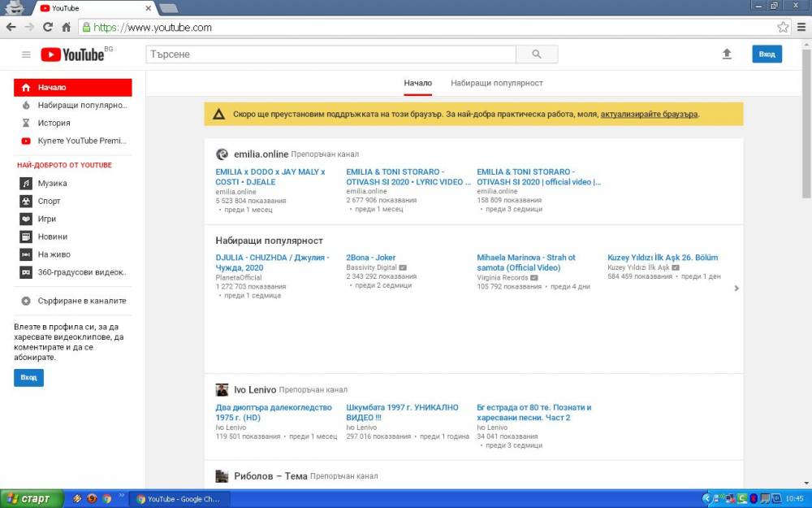The height and width of the screenshot is (508, 812).
Task: Open OTIVASH SI 2020 official video link
Action: point(538,176)
